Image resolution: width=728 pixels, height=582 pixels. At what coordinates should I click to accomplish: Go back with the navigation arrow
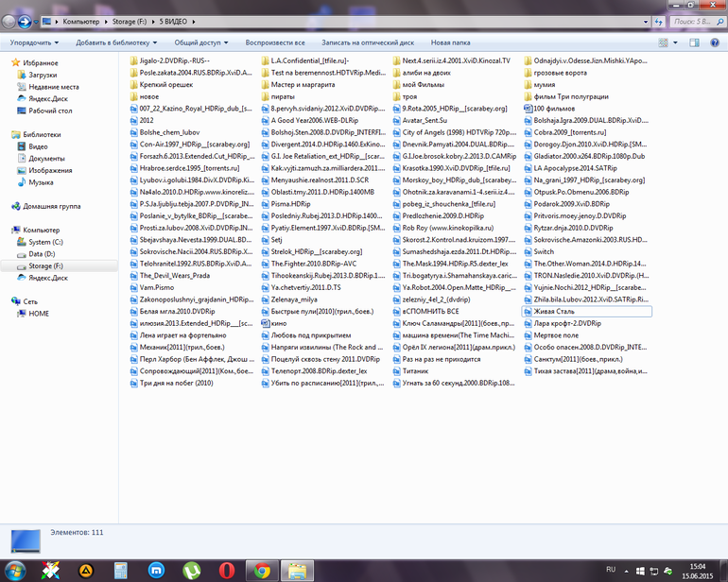pos(9,22)
